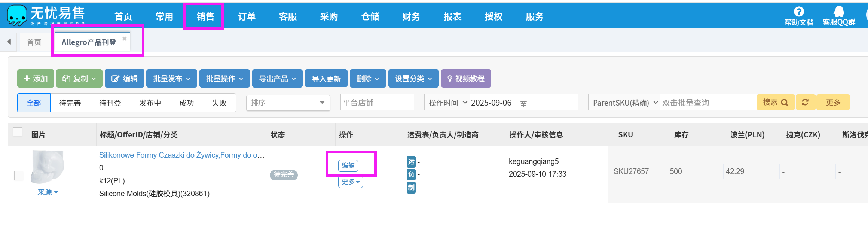Open the 帮助文档 help icon
This screenshot has width=868, height=249.
tap(799, 12)
